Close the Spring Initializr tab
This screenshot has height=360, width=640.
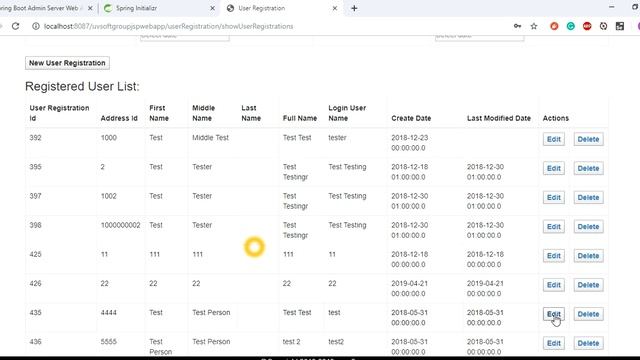212,8
